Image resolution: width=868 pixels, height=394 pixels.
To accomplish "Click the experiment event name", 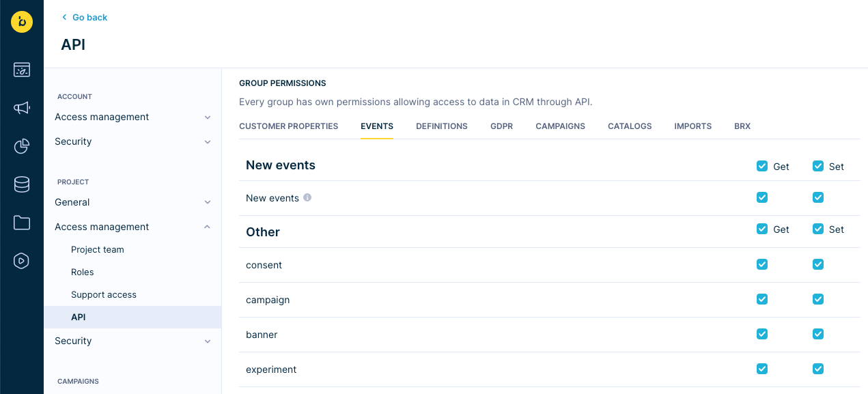I will [x=271, y=369].
